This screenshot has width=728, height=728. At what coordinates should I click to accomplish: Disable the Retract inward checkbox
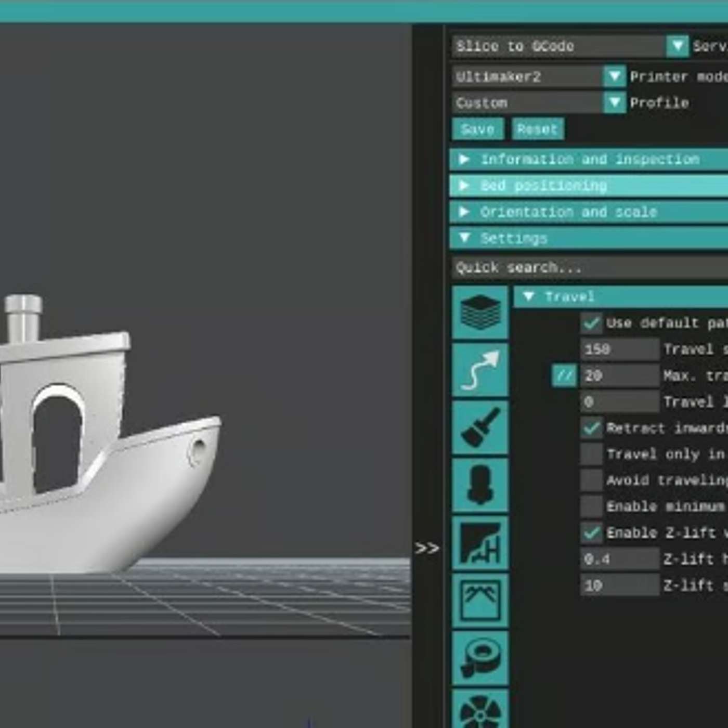click(x=592, y=428)
